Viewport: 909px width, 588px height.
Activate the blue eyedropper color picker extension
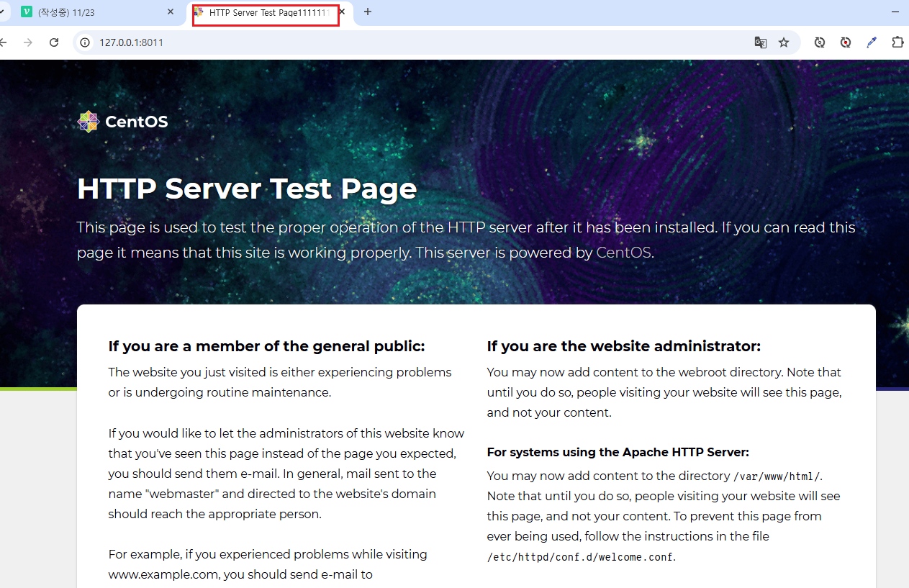[x=872, y=42]
